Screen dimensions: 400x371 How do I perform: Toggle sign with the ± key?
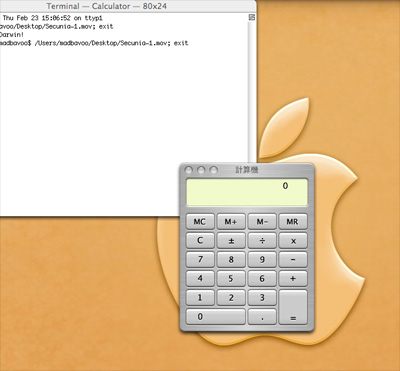[x=231, y=241]
